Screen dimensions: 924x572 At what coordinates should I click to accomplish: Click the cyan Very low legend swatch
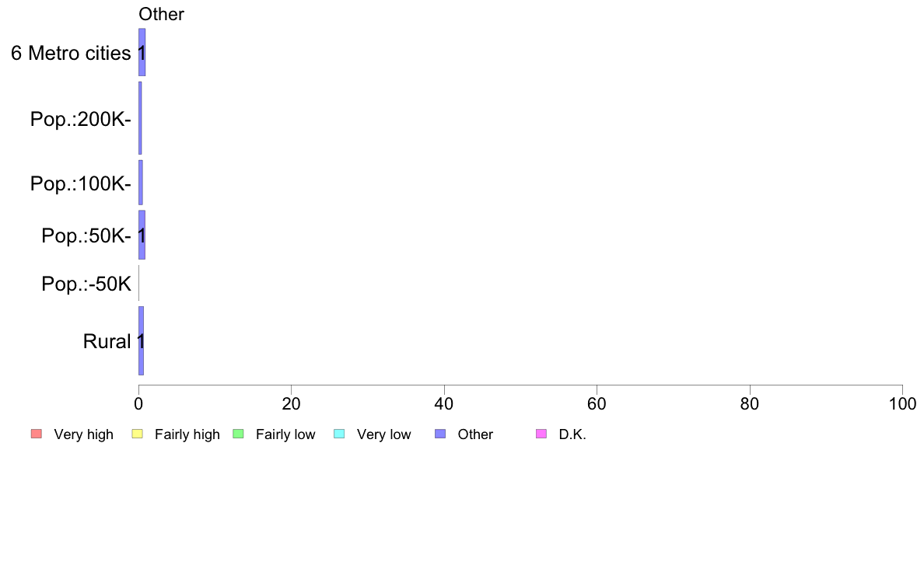[x=339, y=434]
